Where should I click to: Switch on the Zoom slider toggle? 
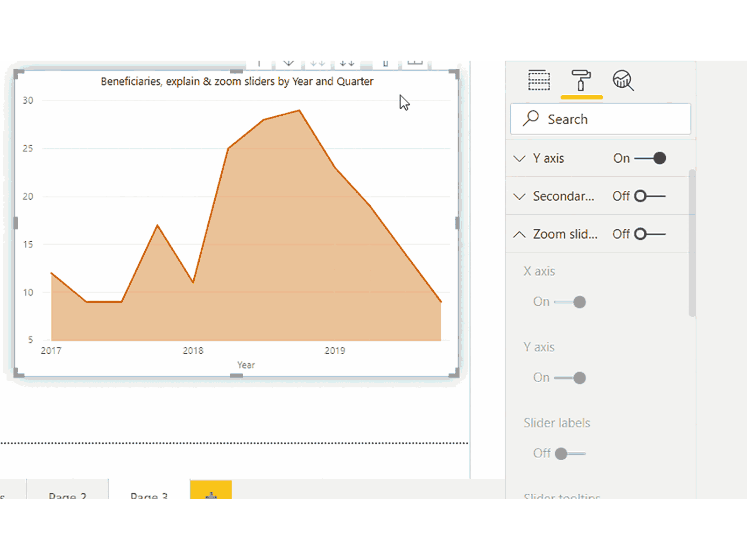tap(650, 234)
